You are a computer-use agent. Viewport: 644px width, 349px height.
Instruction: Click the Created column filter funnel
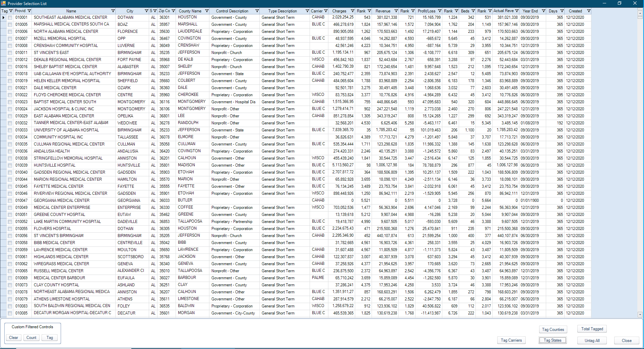coord(588,11)
